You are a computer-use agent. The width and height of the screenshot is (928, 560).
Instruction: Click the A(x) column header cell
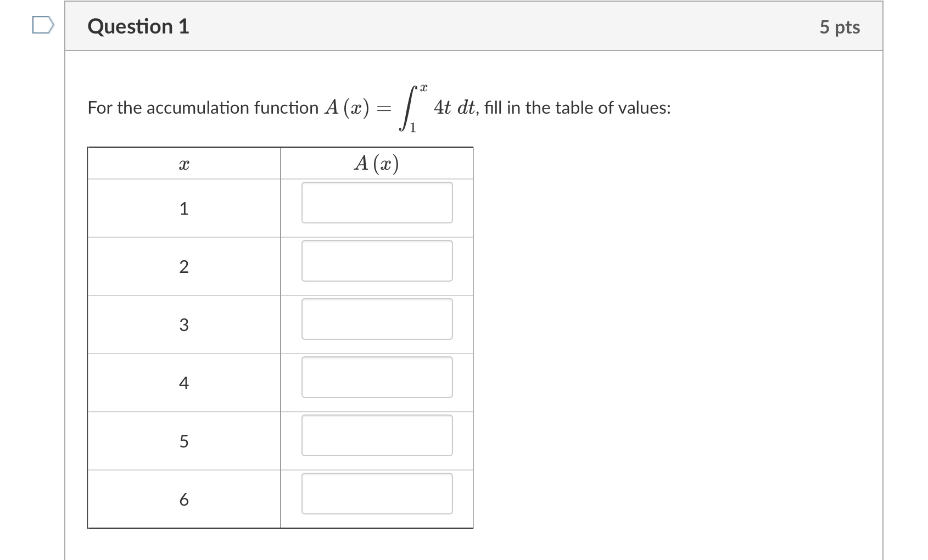[377, 163]
